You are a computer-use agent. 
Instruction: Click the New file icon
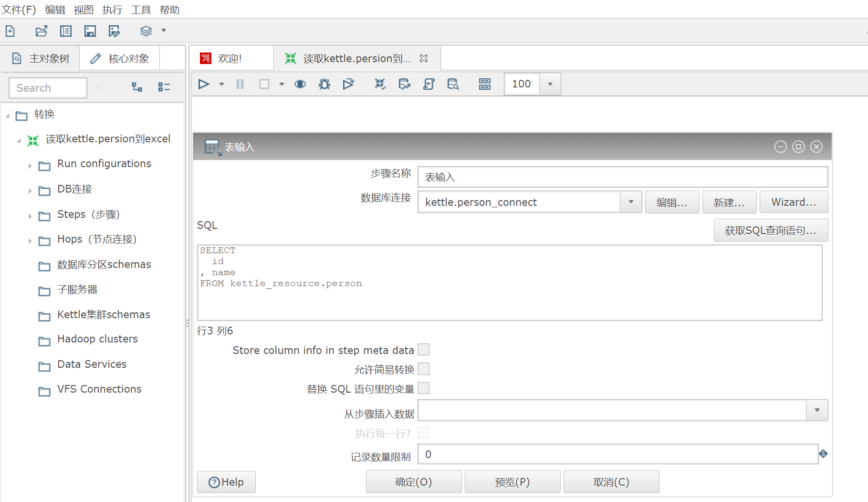point(10,31)
